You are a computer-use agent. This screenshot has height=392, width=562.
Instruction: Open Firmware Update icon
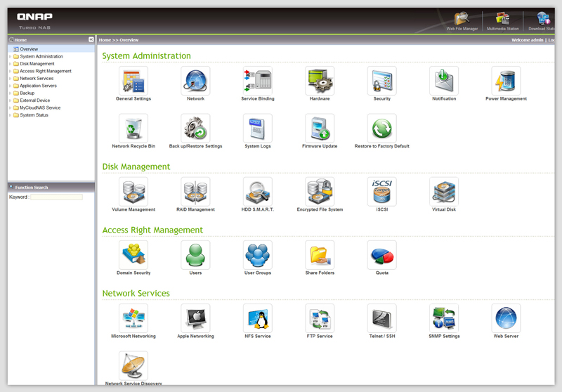click(x=320, y=129)
